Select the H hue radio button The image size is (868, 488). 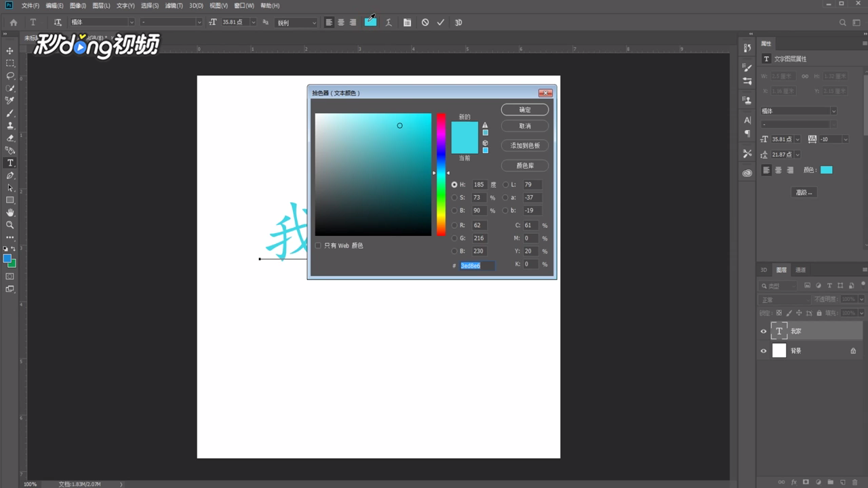(454, 184)
